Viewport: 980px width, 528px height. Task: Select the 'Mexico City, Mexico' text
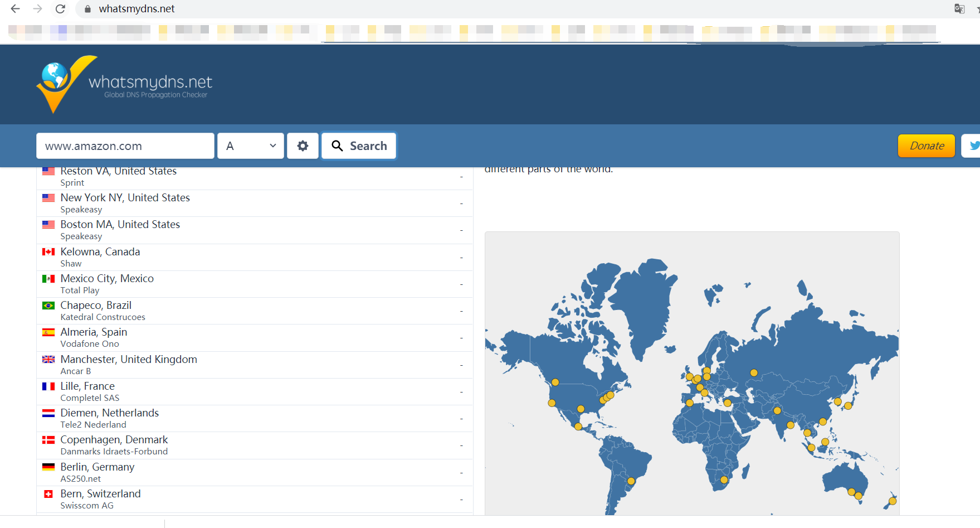(x=107, y=278)
